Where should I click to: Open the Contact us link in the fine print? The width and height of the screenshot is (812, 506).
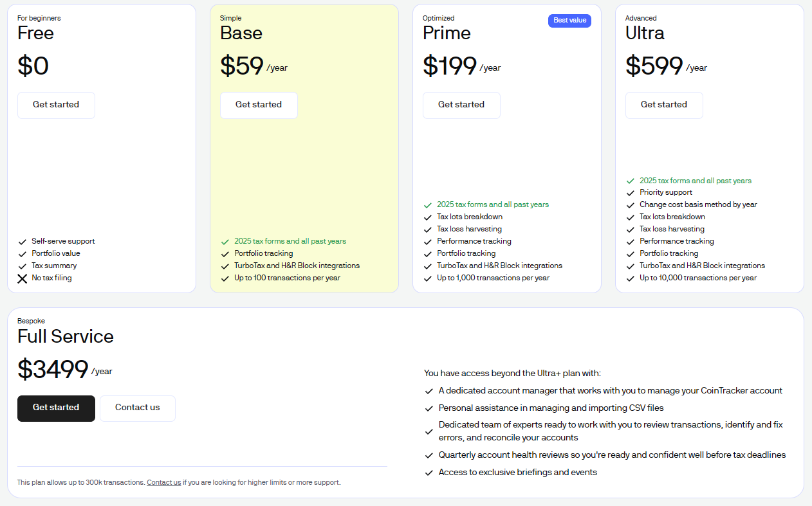click(x=163, y=482)
